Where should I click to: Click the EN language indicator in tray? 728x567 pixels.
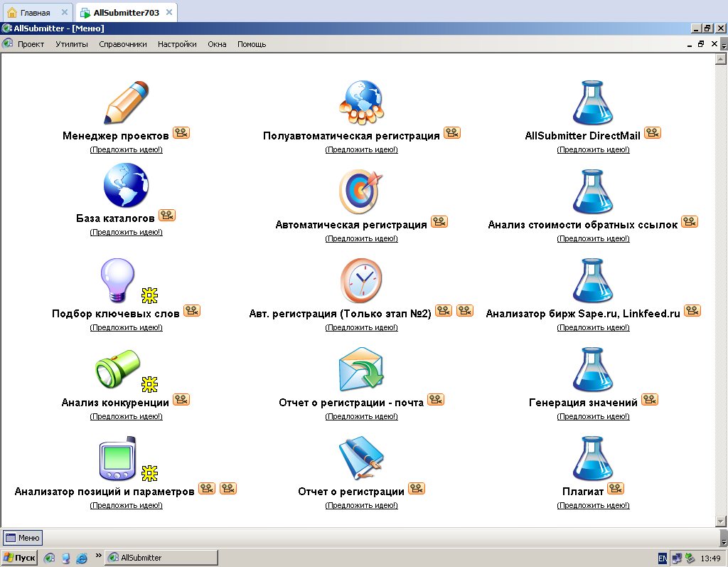(662, 558)
